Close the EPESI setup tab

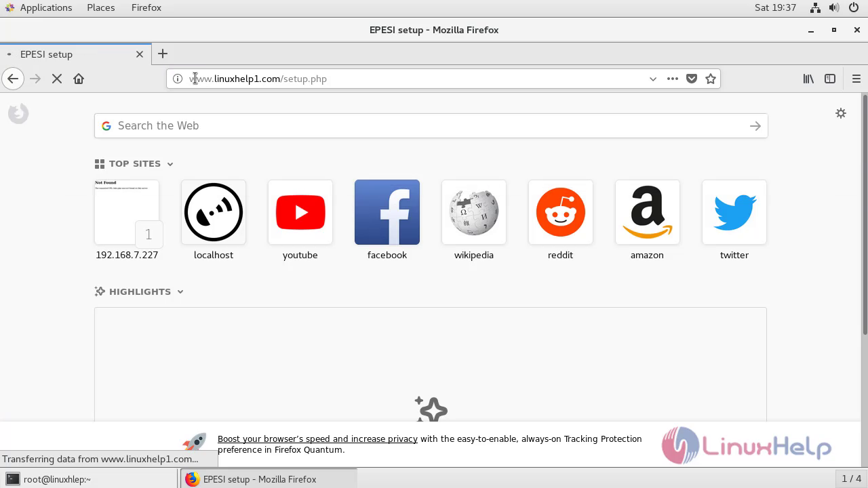(x=140, y=54)
